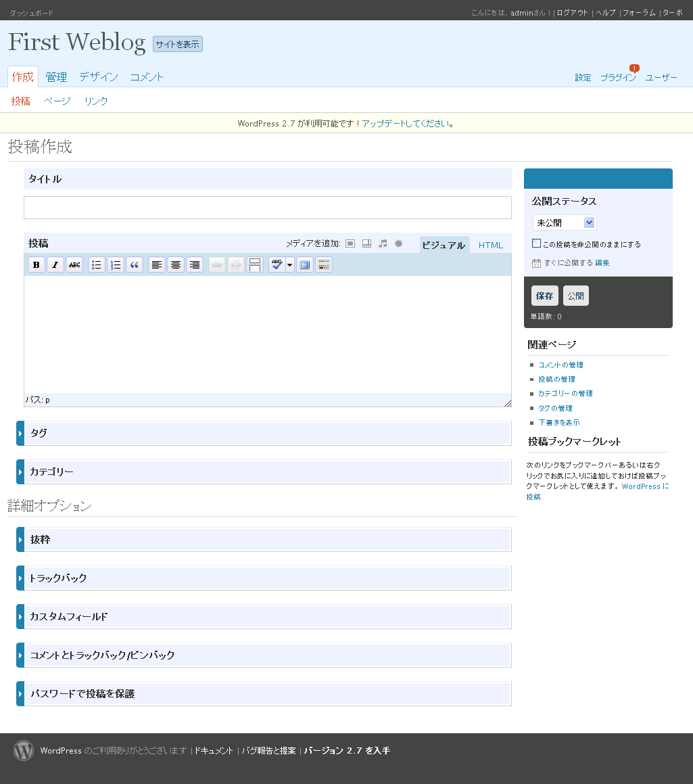The image size is (693, 784).
Task: Insert a bulleted list
Action: click(97, 265)
